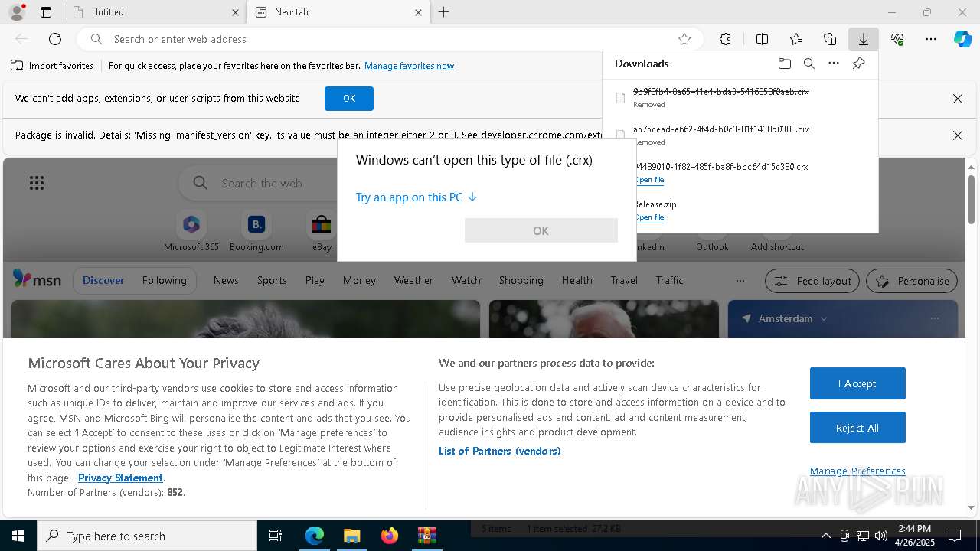Switch to the Untitled tab
The width and height of the screenshot is (980, 551).
click(x=156, y=12)
